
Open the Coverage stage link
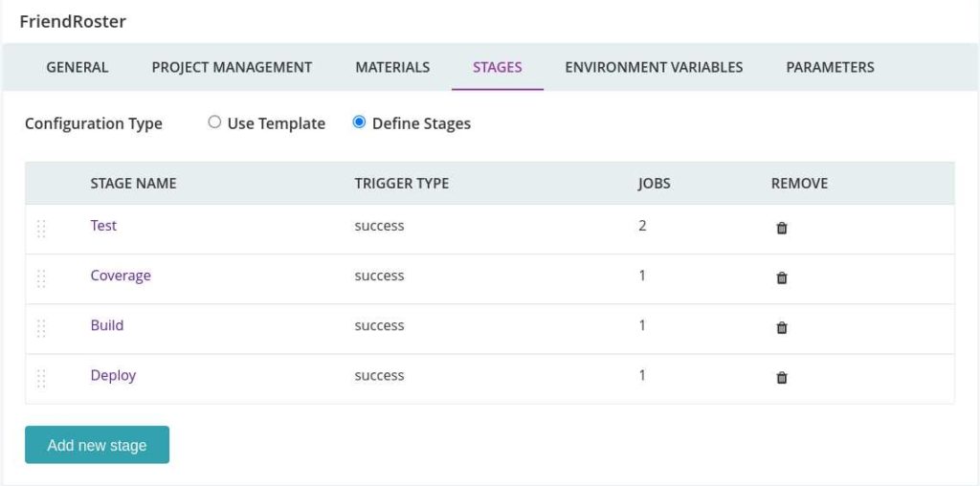[x=121, y=276]
